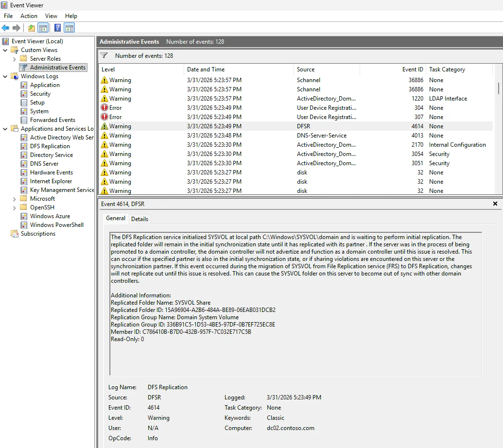The width and height of the screenshot is (503, 448).
Task: Select the ActiveDirectory warning event 3051
Action: tap(296, 163)
